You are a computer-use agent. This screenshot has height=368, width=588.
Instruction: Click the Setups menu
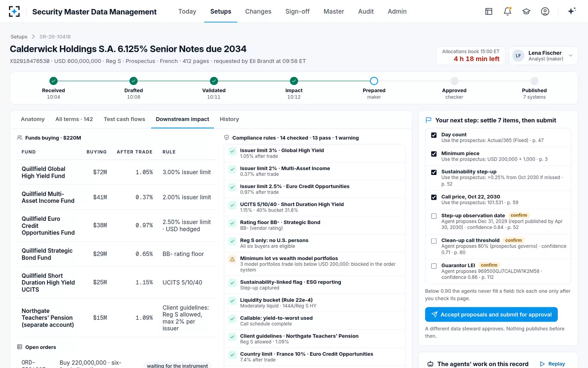click(x=220, y=11)
